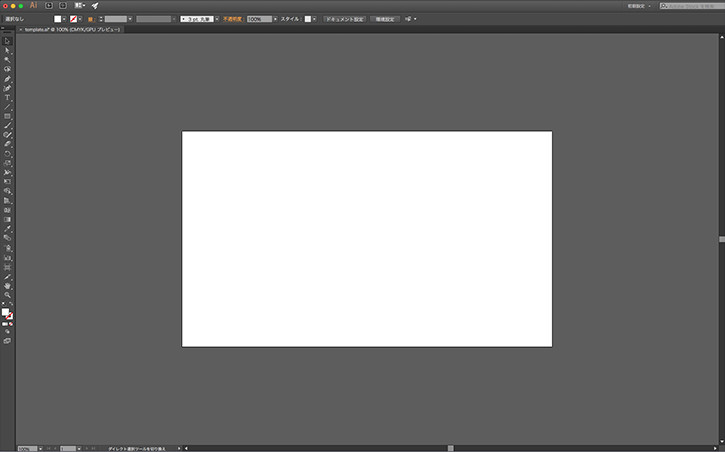Switch to the template.ai document tab
The image size is (725, 452).
(73, 29)
